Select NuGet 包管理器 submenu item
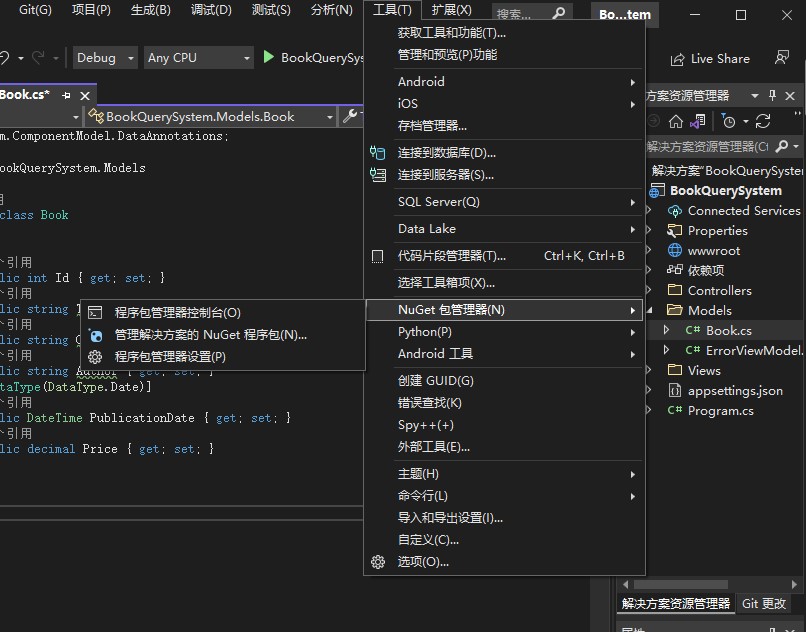 (x=504, y=310)
